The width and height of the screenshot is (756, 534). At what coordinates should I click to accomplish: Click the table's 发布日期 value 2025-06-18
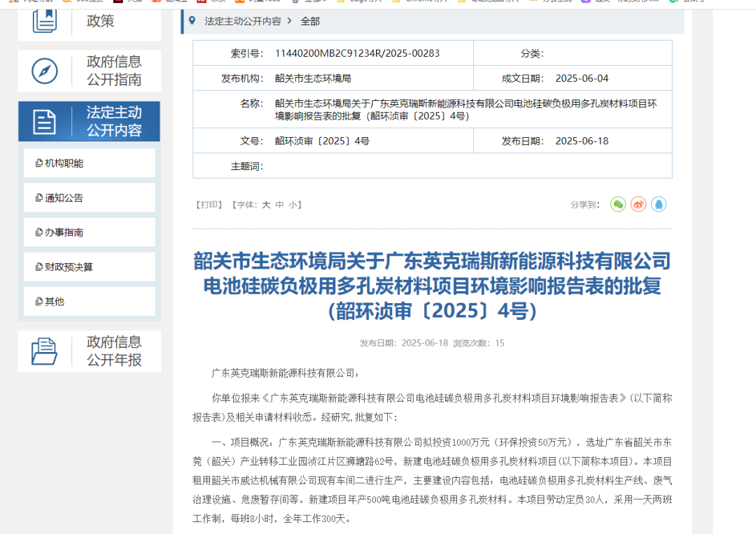click(582, 141)
